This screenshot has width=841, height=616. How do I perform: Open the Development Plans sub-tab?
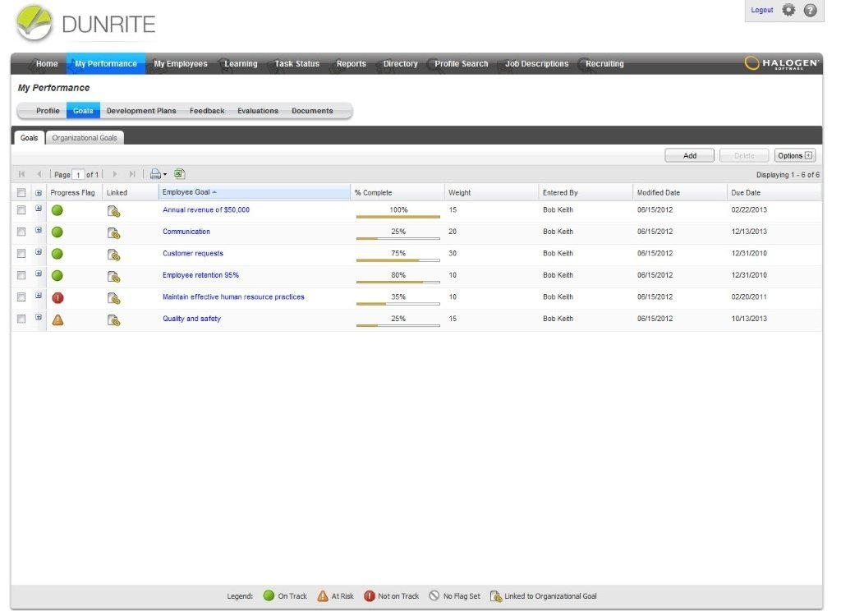pyautogui.click(x=141, y=111)
